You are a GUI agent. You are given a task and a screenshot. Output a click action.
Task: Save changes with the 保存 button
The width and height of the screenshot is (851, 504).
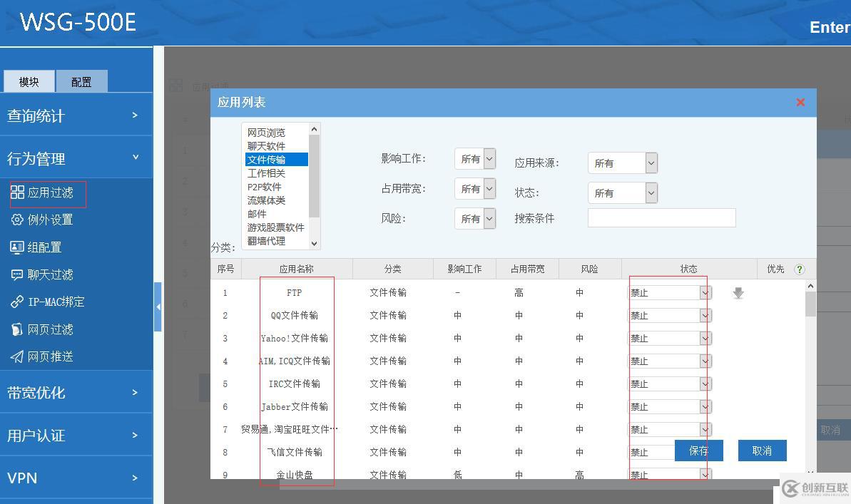[698, 451]
